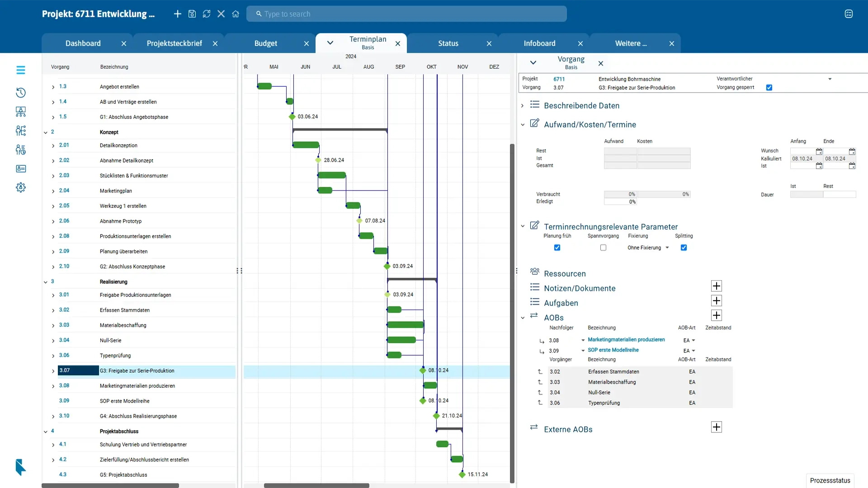Click the plus icon in top toolbar

[x=177, y=14]
